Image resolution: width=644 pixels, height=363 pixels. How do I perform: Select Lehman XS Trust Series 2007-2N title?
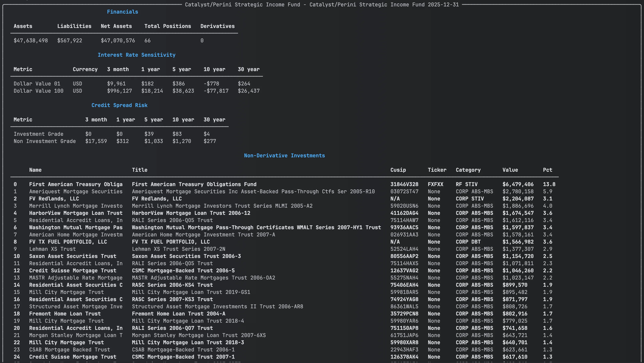(x=178, y=249)
